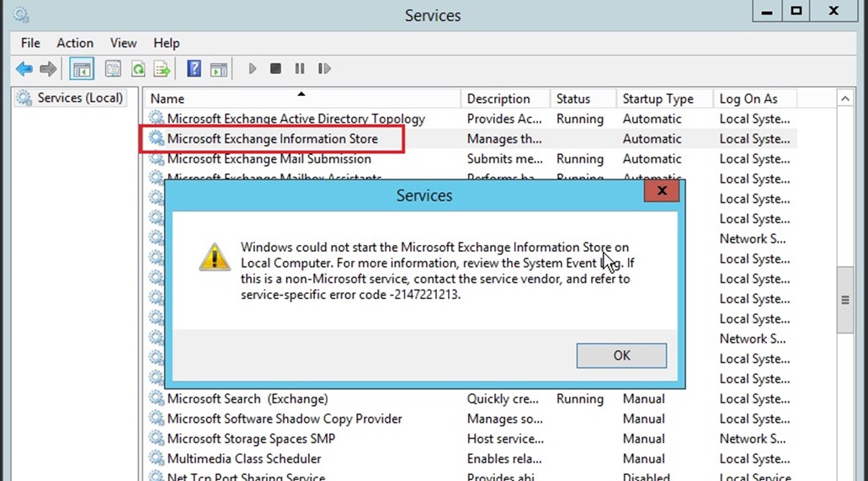Sort by the Description column header

tap(505, 99)
